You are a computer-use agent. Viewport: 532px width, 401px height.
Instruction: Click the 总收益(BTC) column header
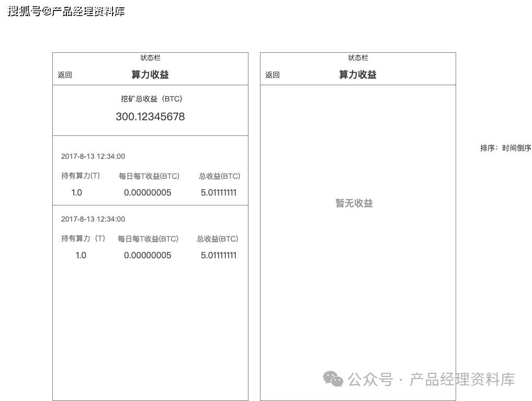[219, 176]
